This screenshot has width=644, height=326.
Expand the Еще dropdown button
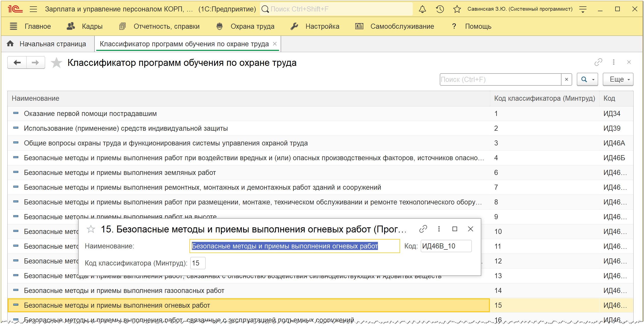click(618, 79)
